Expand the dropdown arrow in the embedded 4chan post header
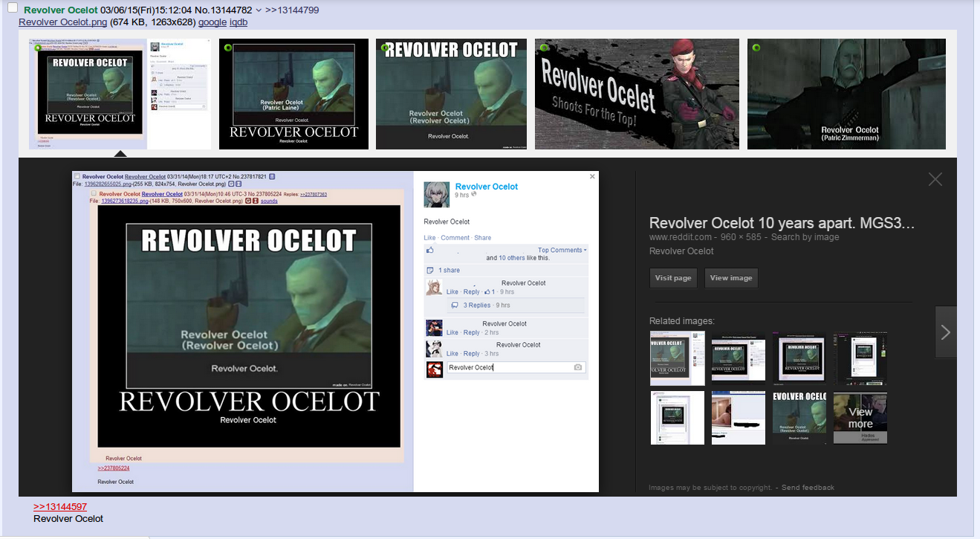This screenshot has width=980, height=539. click(272, 176)
